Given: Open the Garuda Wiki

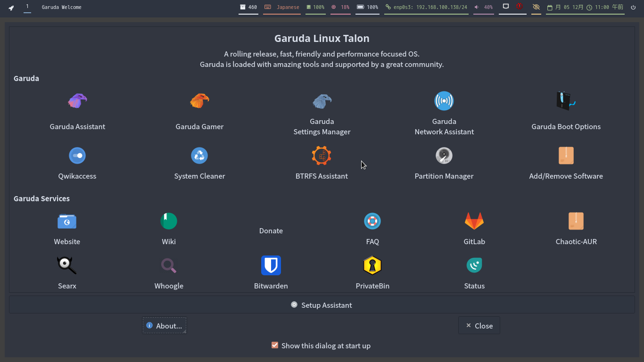Looking at the screenshot, I should click(169, 229).
